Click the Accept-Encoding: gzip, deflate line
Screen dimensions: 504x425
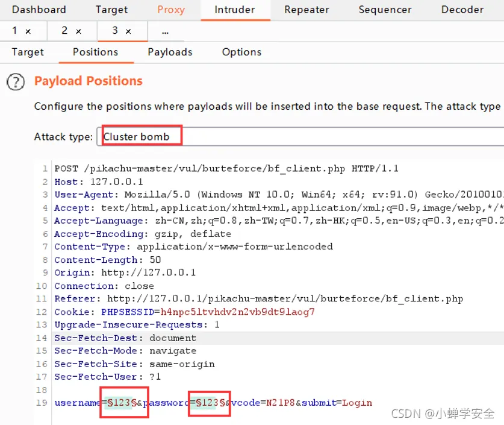point(143,234)
